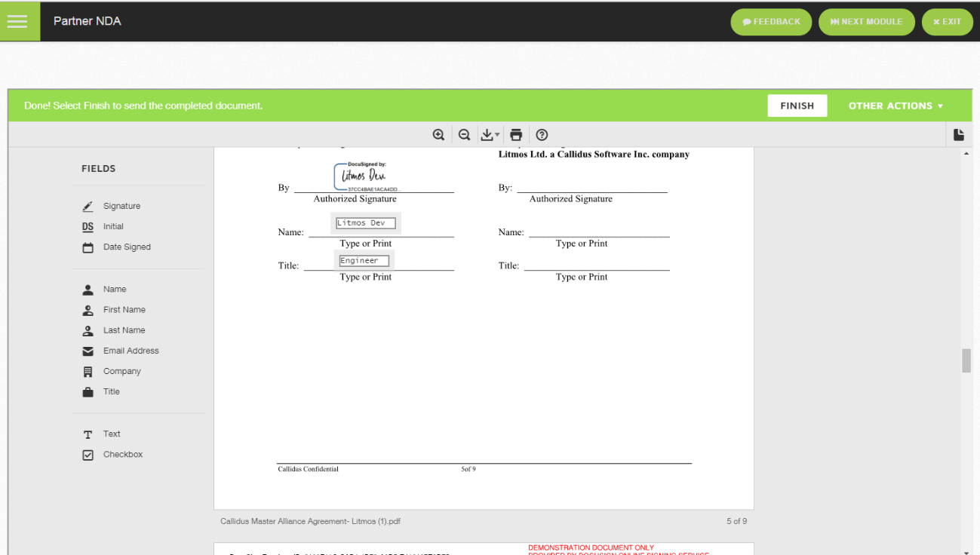Select the Text field T icon
This screenshot has height=555, width=980.
[x=88, y=434]
